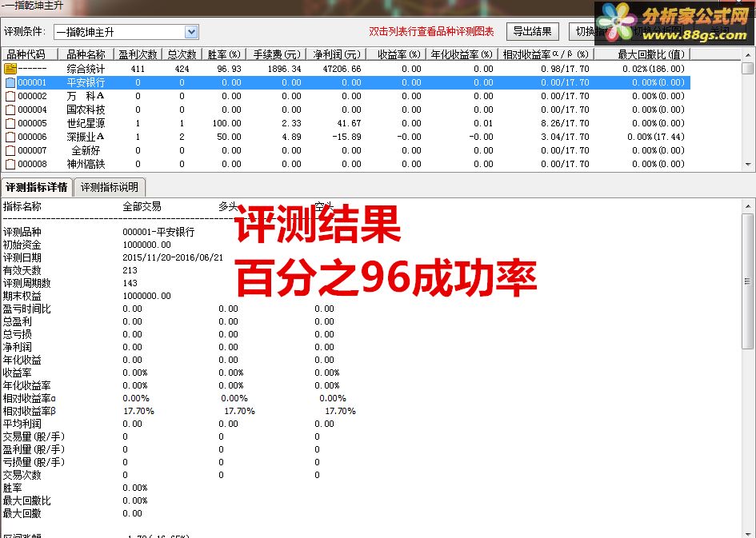Sort by 手续费(元) column header

pyautogui.click(x=277, y=54)
